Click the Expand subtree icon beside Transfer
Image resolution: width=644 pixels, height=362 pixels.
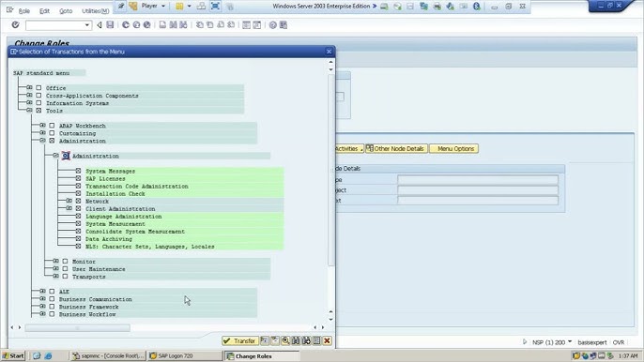point(265,340)
